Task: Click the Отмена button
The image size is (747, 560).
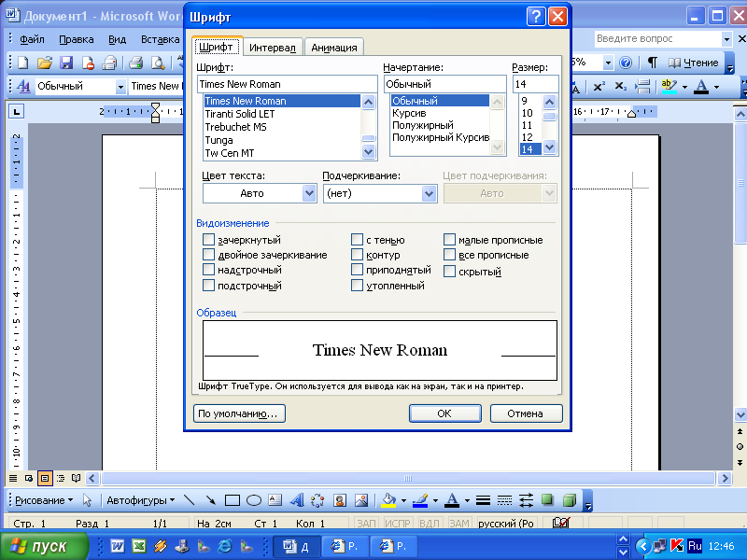Action: (x=526, y=413)
